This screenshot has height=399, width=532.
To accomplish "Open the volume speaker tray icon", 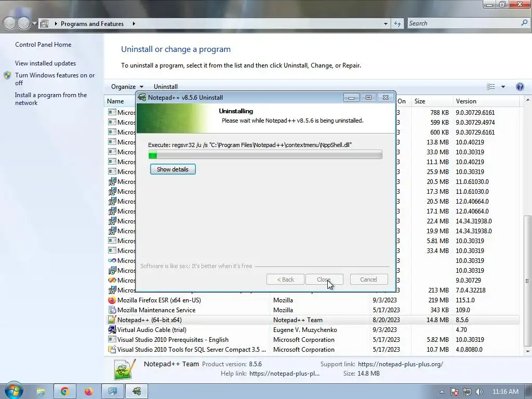I will [479, 392].
